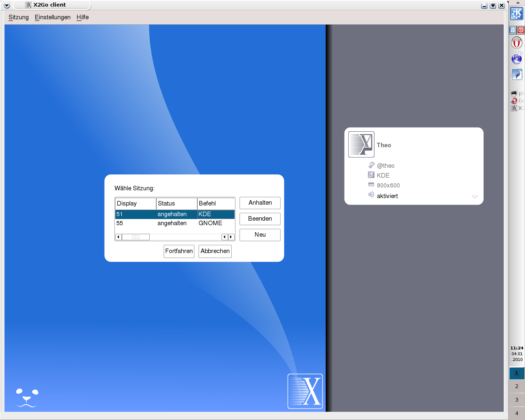Screen dimensions: 525x420
Task: Click the speaker icon beside aktiviert
Action: pyautogui.click(x=371, y=195)
